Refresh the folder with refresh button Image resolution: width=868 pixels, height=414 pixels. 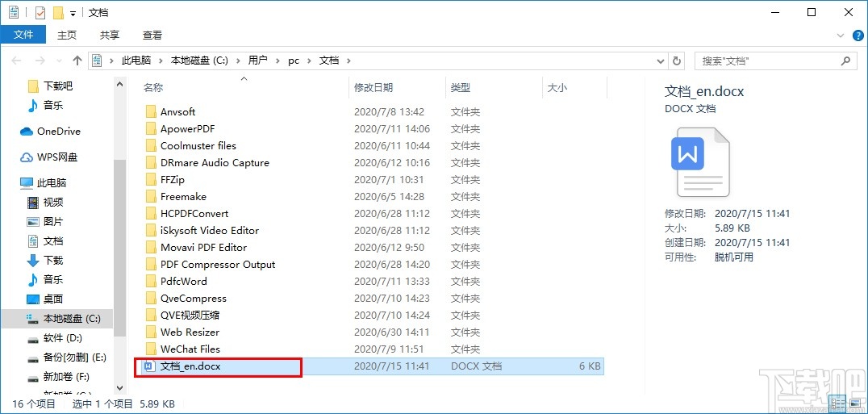(x=677, y=61)
